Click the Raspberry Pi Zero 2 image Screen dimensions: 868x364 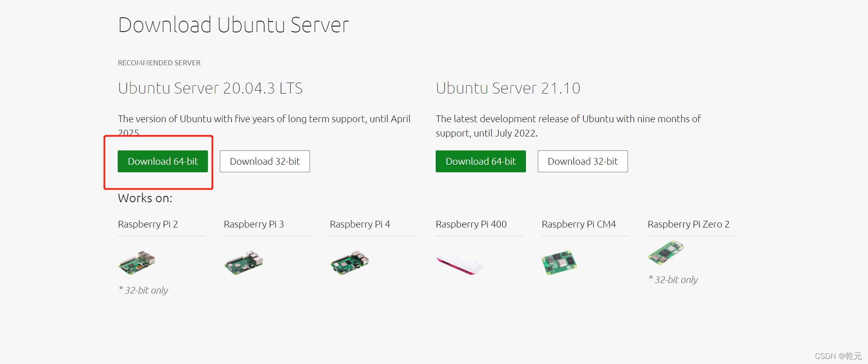tap(666, 252)
